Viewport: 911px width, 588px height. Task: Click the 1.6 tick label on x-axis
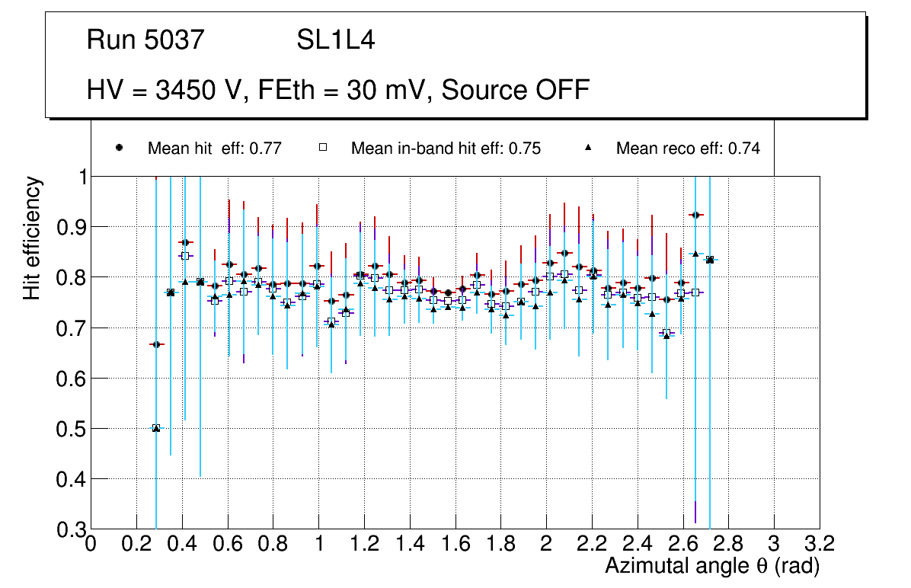pos(455,545)
